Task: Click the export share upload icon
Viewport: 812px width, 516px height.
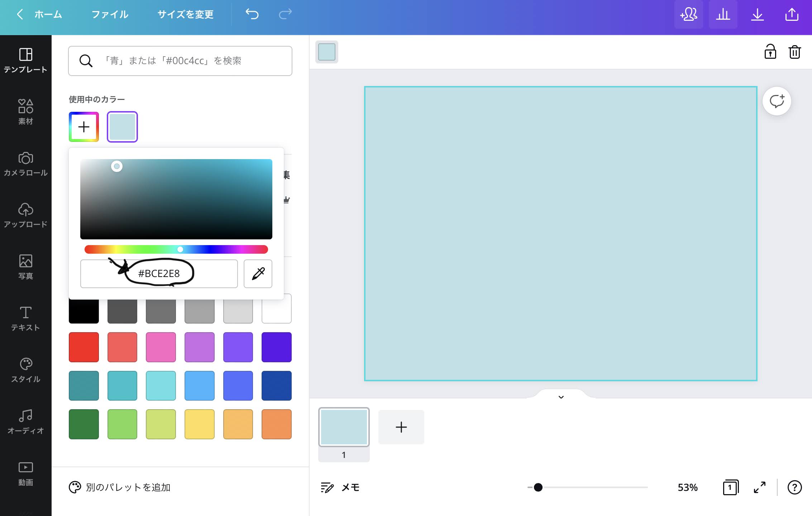Action: coord(792,15)
